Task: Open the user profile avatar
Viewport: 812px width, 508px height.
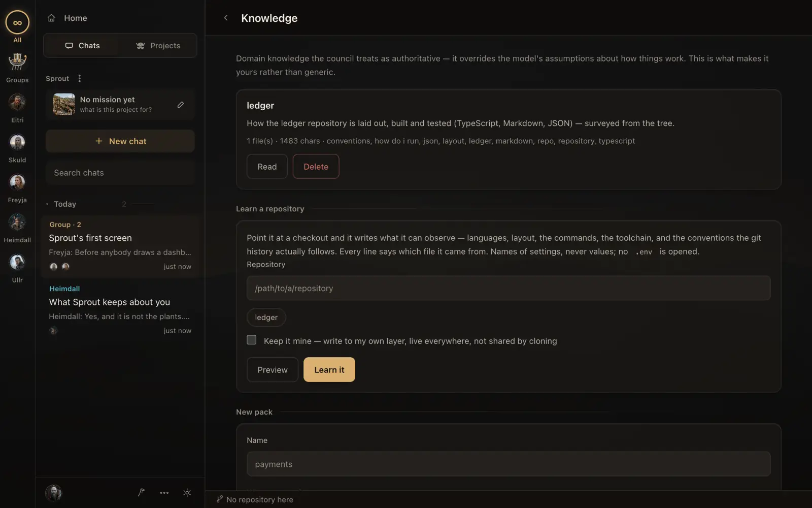Action: (53, 492)
